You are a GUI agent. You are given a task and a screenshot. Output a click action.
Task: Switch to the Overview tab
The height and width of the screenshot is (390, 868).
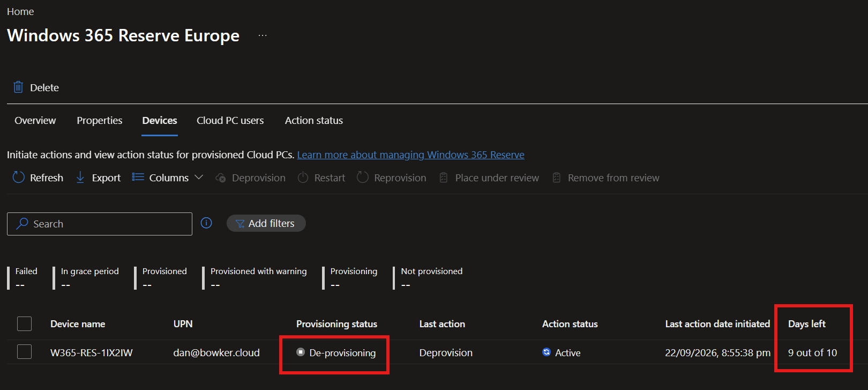[x=35, y=121]
